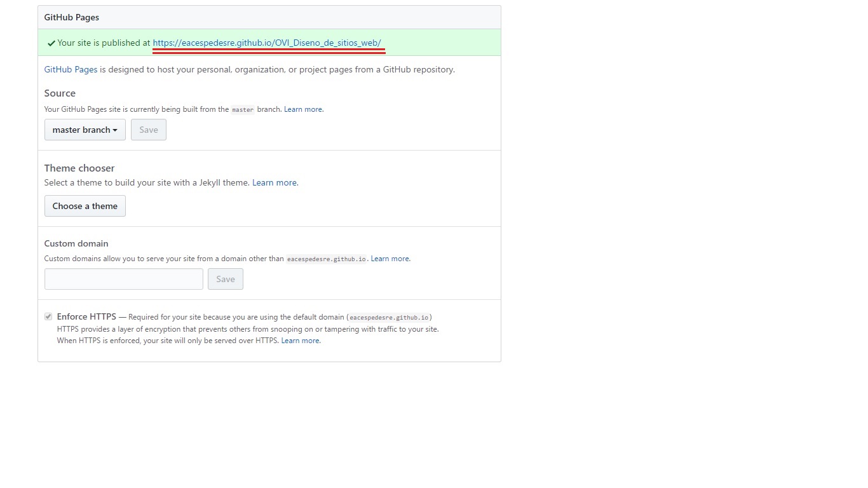Select the Source section heading

[60, 93]
